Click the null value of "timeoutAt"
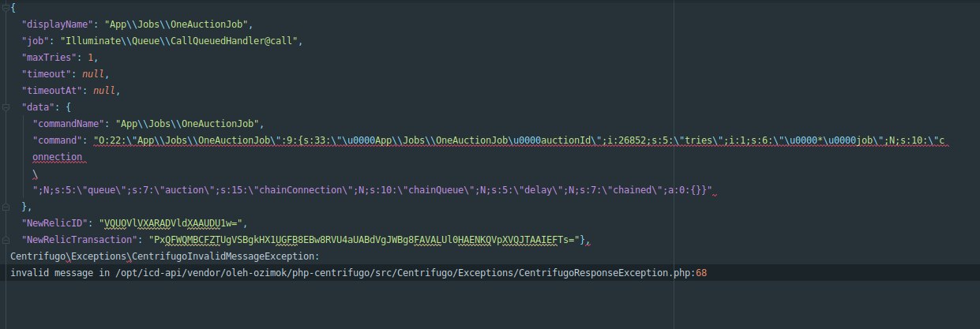This screenshot has width=980, height=329. coord(104,90)
